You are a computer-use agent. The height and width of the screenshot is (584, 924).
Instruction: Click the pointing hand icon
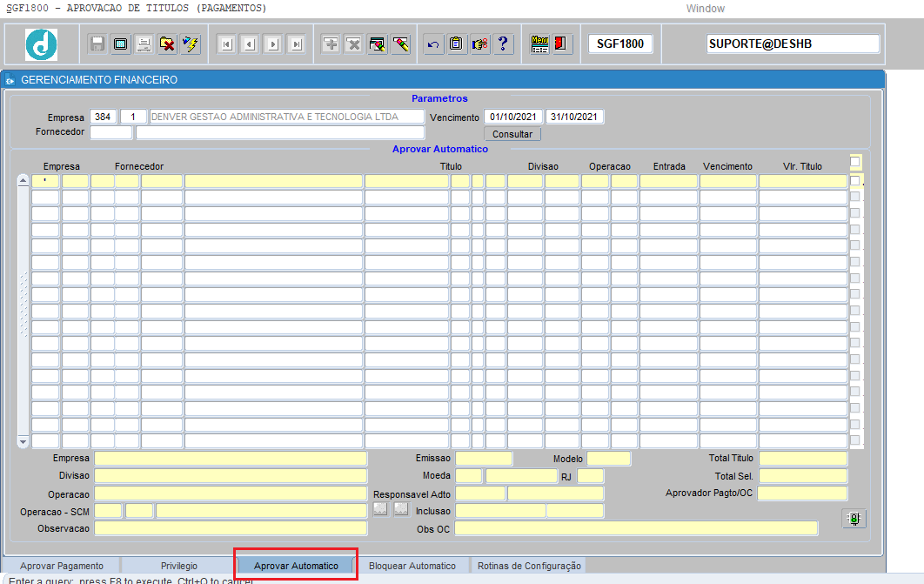point(479,44)
